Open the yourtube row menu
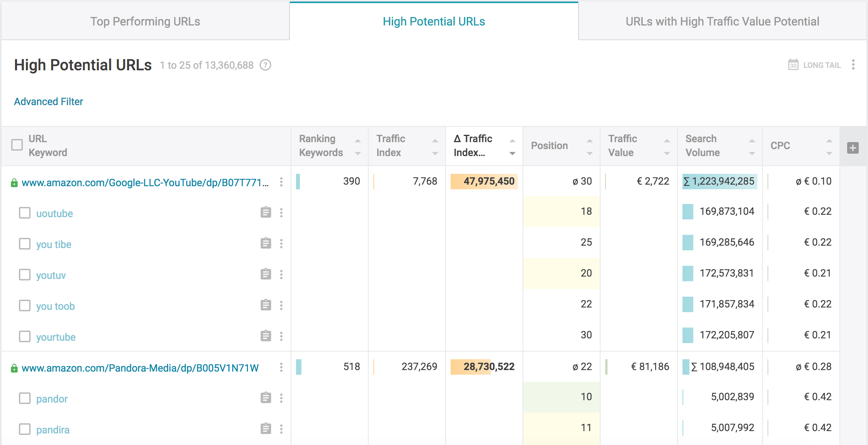 [281, 336]
